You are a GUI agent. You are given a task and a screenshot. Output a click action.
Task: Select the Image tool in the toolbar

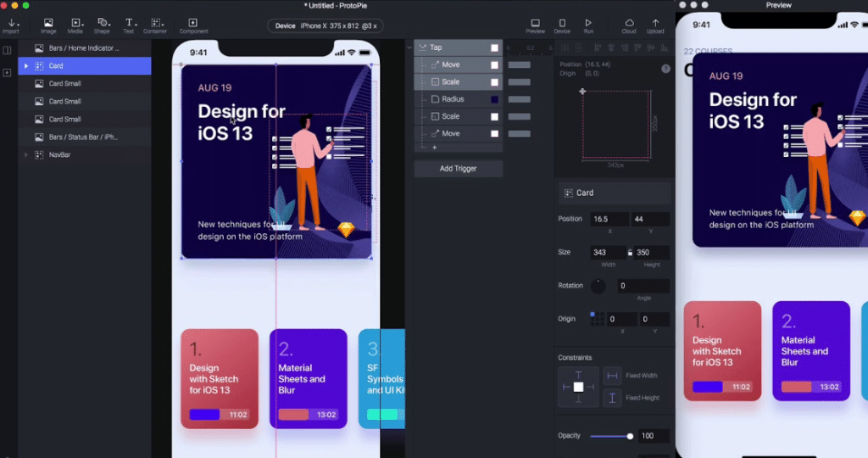(48, 25)
